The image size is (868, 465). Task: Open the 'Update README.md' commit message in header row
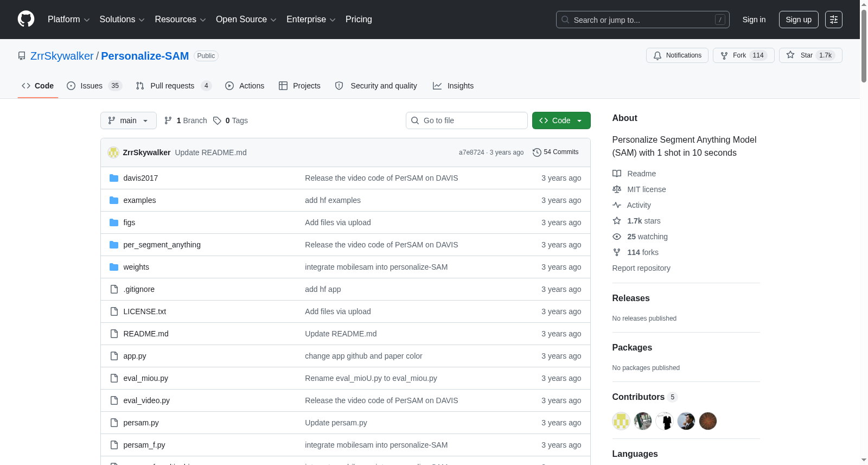pos(210,152)
